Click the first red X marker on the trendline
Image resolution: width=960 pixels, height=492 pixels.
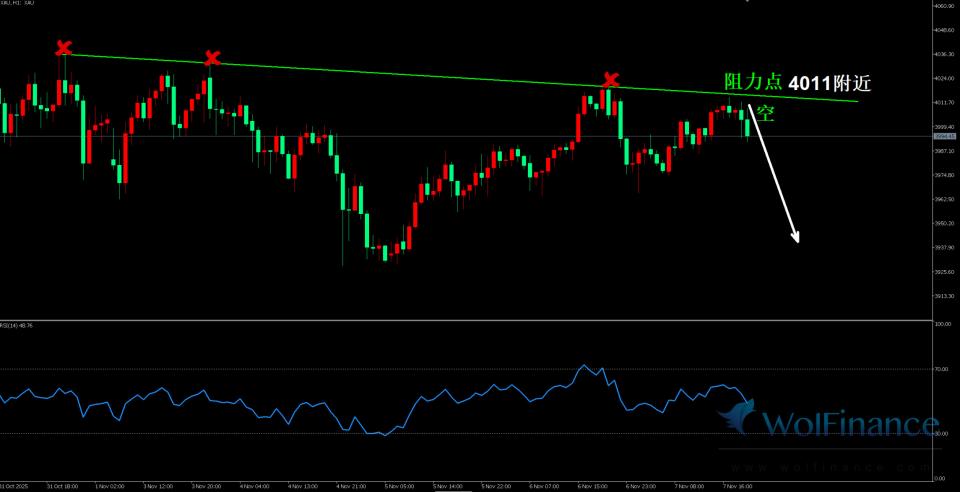63,47
